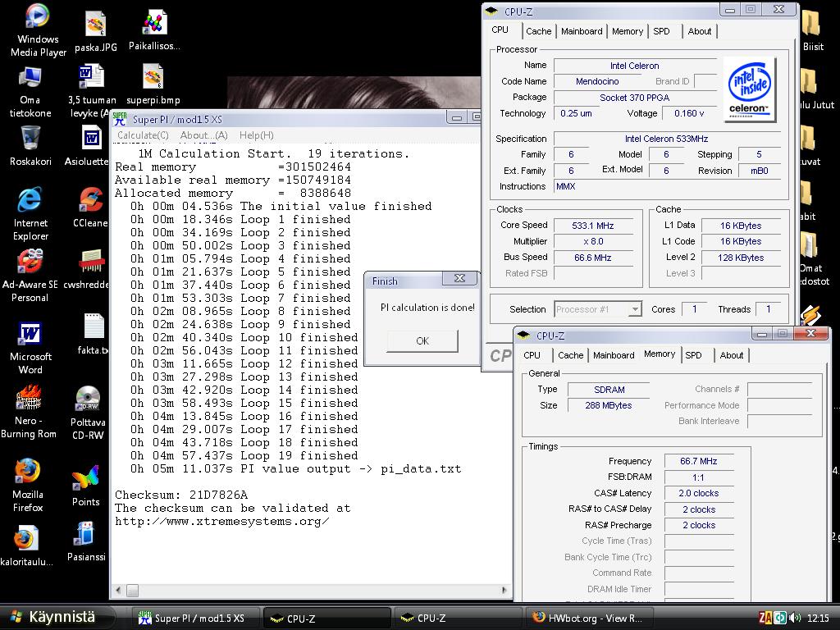The image size is (840, 630).
Task: Open About...(A) menu in Super PI
Action: click(x=203, y=135)
